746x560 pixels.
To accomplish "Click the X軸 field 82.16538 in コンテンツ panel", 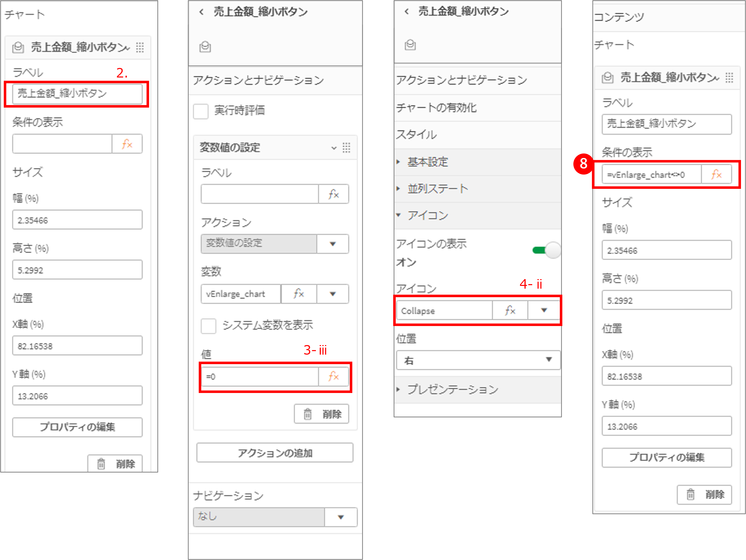I will (667, 376).
